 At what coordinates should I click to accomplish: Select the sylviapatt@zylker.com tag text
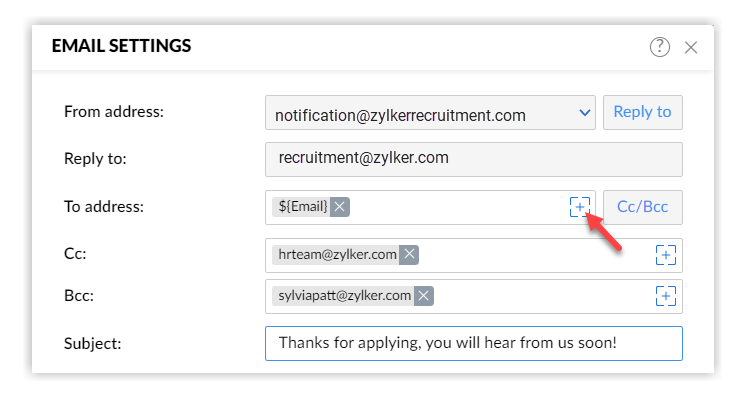coord(344,296)
